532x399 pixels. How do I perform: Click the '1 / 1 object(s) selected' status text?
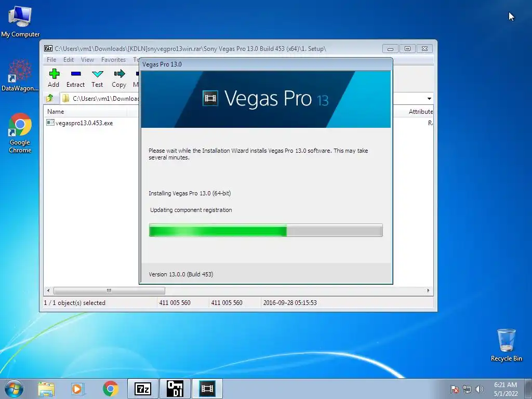pyautogui.click(x=75, y=303)
